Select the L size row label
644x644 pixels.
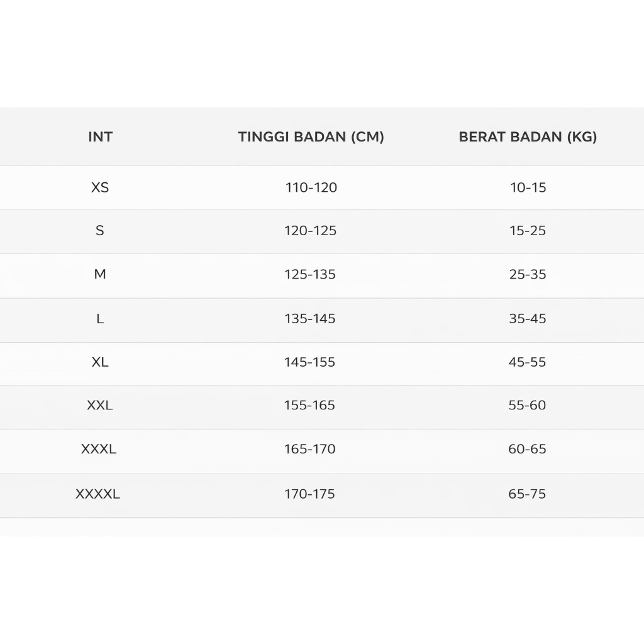point(100,319)
